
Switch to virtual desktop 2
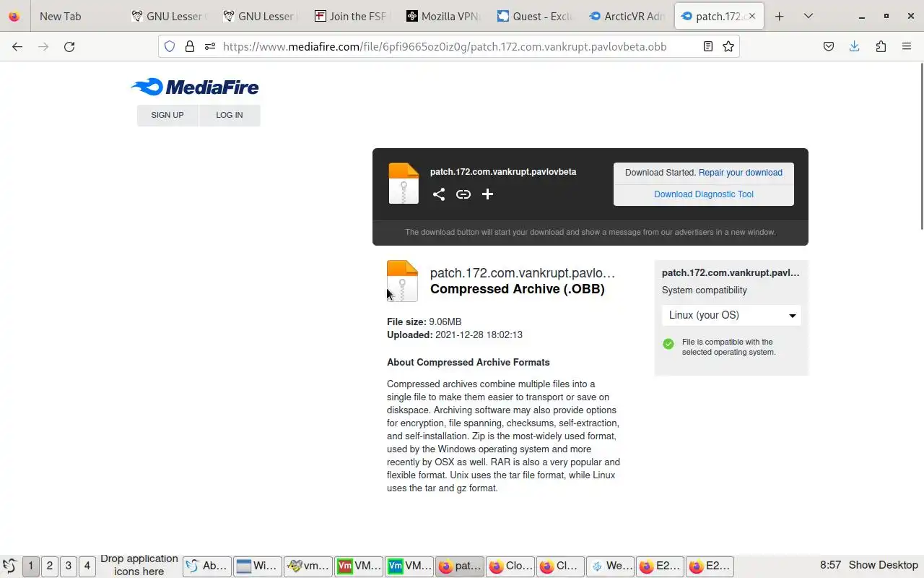click(x=50, y=566)
